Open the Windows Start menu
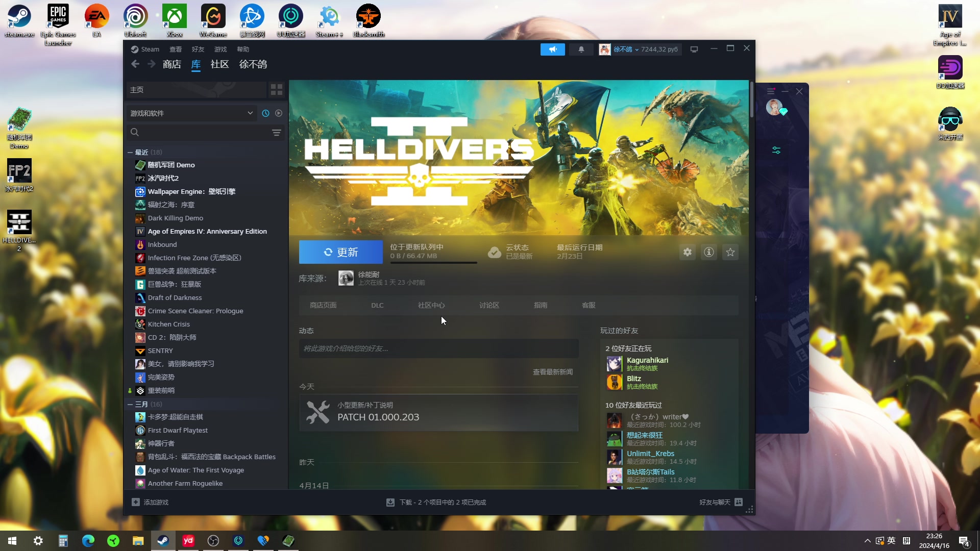Viewport: 980px width, 551px height. pyautogui.click(x=12, y=541)
